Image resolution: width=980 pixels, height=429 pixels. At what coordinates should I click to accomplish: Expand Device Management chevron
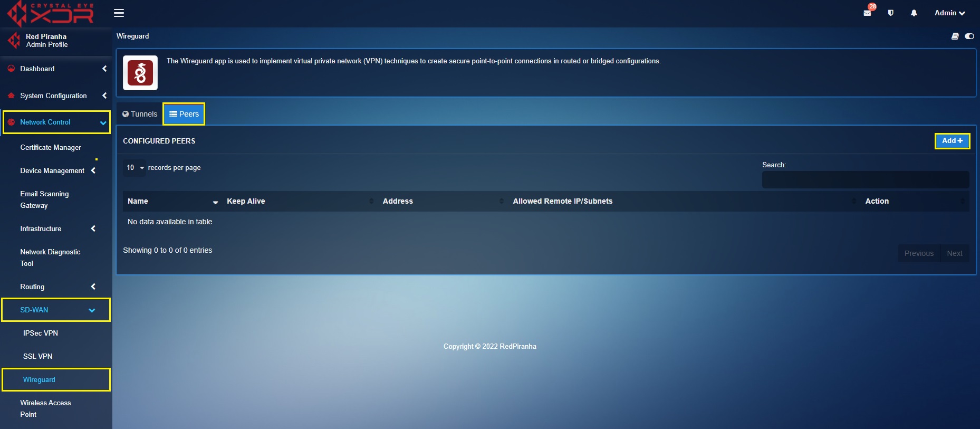coord(93,170)
